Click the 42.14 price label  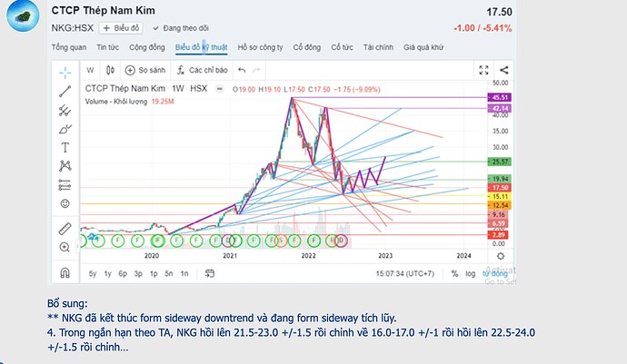[500, 109]
